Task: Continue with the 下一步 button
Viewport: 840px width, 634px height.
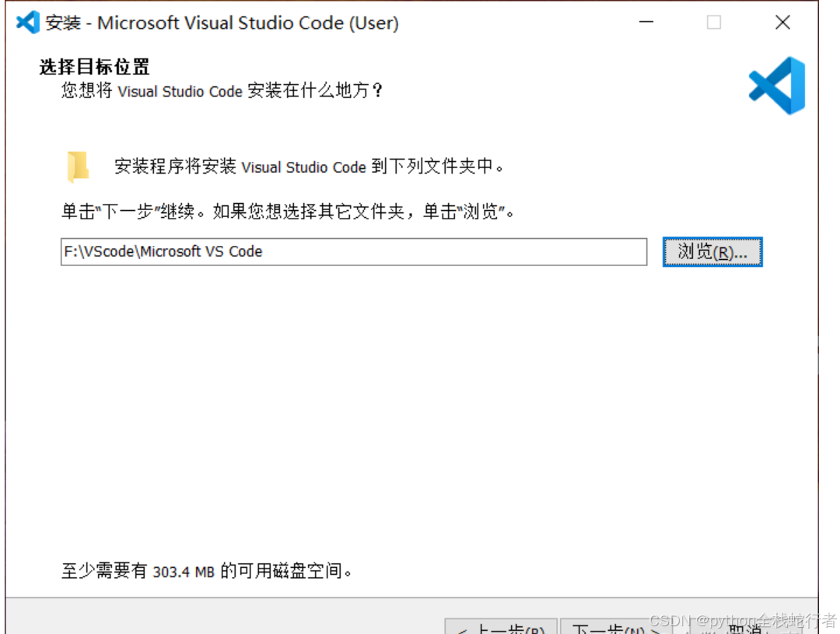Action: coord(615,626)
